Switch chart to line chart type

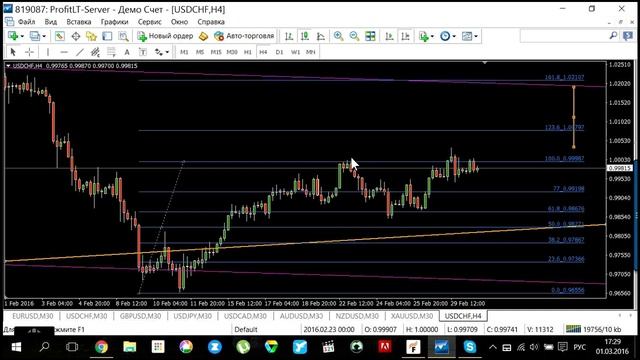pyautogui.click(x=321, y=36)
